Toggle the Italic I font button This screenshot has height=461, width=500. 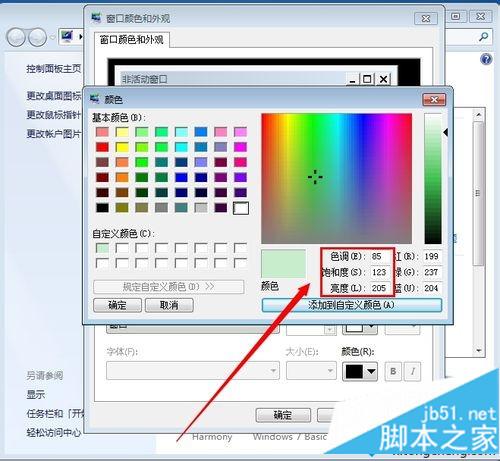coord(413,371)
